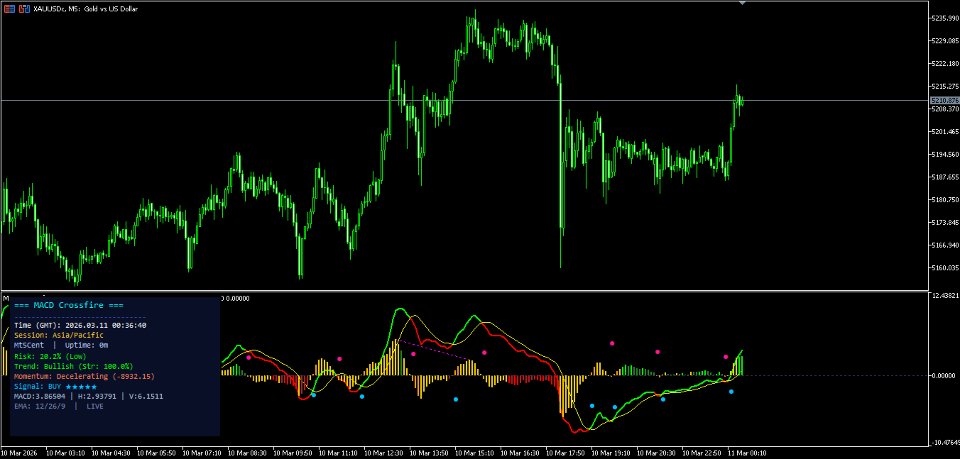Viewport: 960px width, 459px height.
Task: Click the 10 Mar 16:30 time label
Action: click(x=520, y=453)
